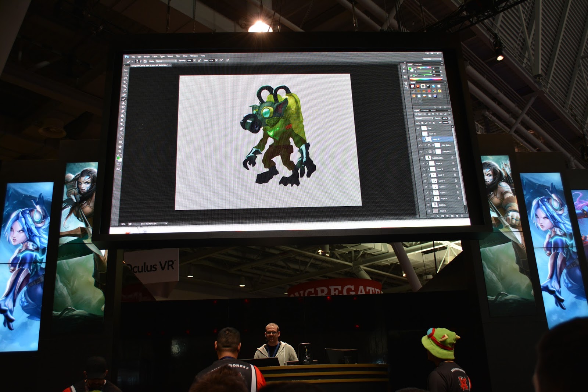Click the delete layer trash icon
588x392 pixels.
click(462, 216)
